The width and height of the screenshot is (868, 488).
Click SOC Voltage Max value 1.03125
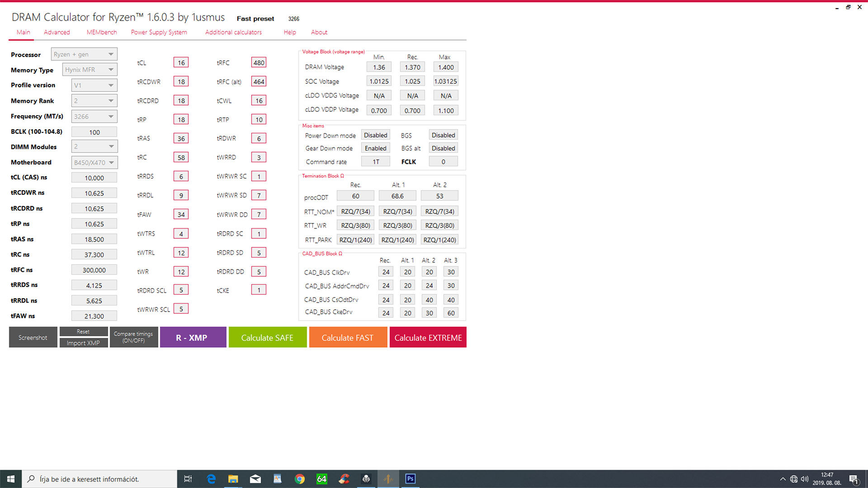point(446,81)
